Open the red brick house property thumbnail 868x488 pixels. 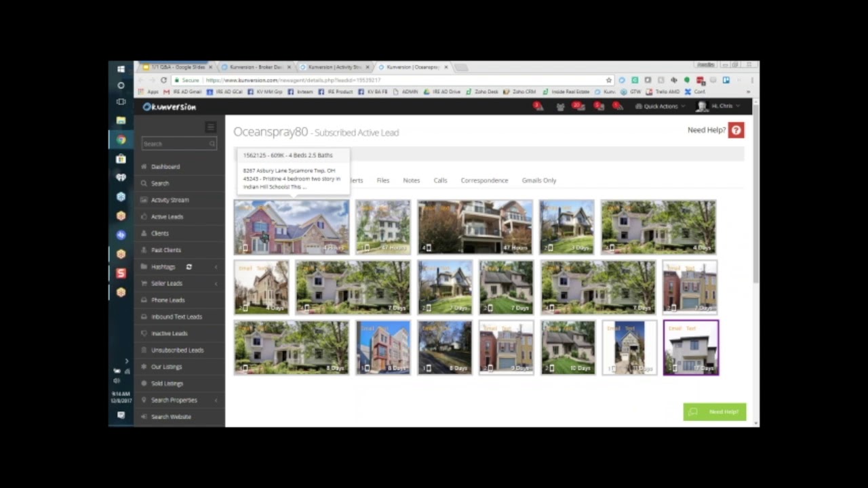(x=292, y=227)
